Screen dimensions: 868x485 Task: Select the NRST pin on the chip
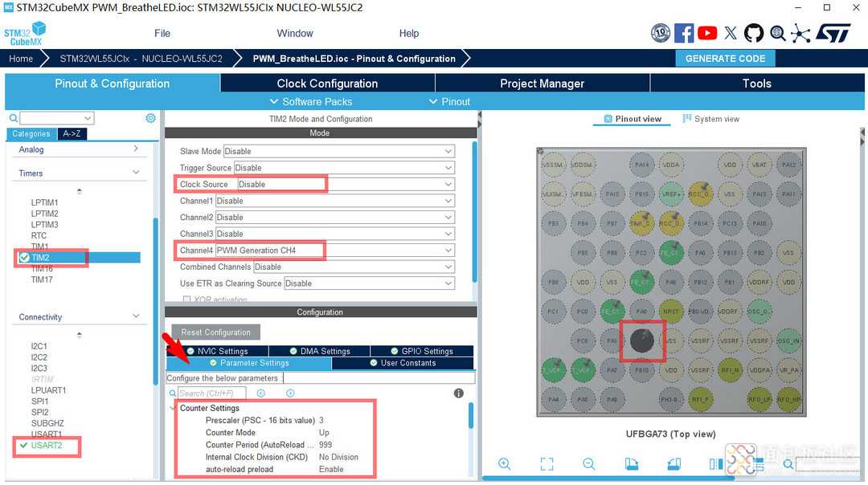coord(671,312)
